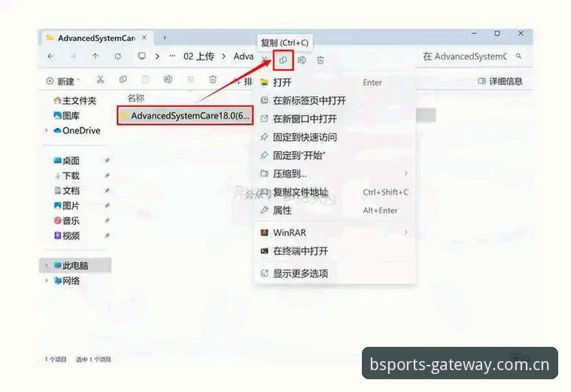This screenshot has width=571, height=392.
Task: Open 图片 in sidebar
Action: pos(67,205)
